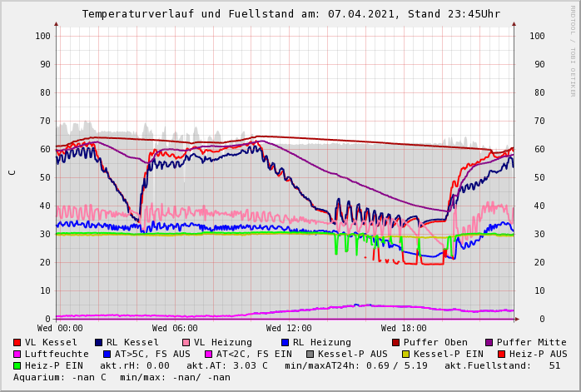Viewport: 581px width, 392px height.
Task: Click the yellow Kessel-P EIN swatch
Action: click(408, 354)
